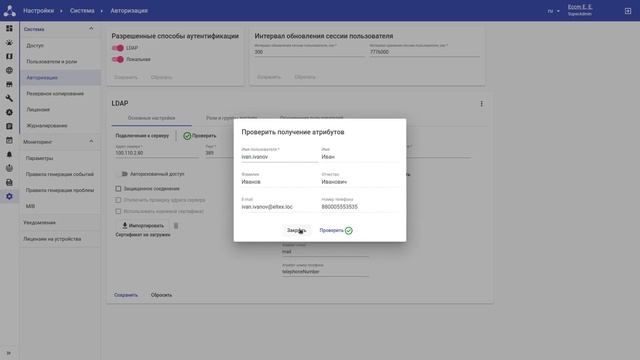Click Проверить button in the attributes dialog
Screen dimensions: 640x360
click(x=336, y=231)
